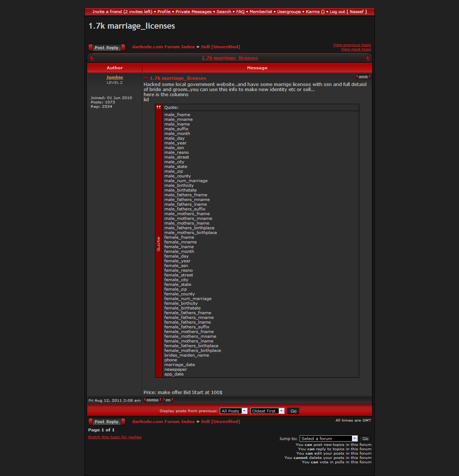Click the Quote button on the post
459x476 pixels.
pyautogui.click(x=363, y=77)
